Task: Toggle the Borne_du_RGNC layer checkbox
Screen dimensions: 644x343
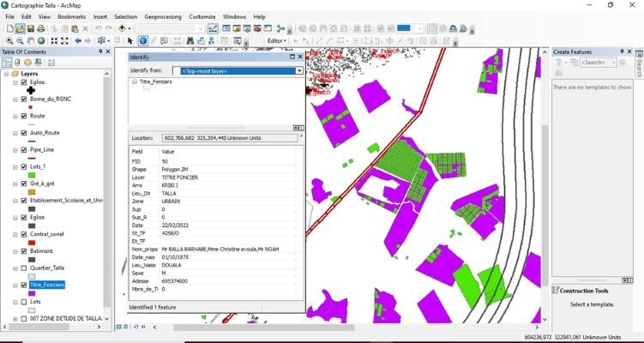Action: 23,99
